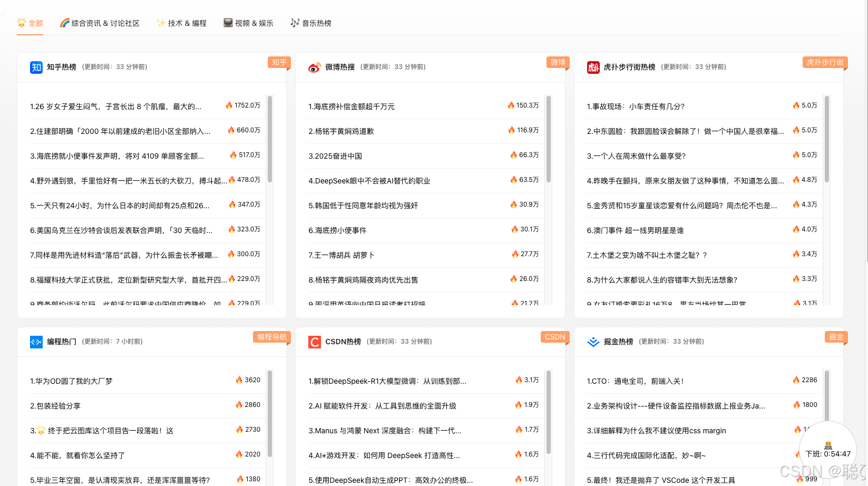Open Weibo item 海底捞小便事件
868x486 pixels.
pos(337,230)
